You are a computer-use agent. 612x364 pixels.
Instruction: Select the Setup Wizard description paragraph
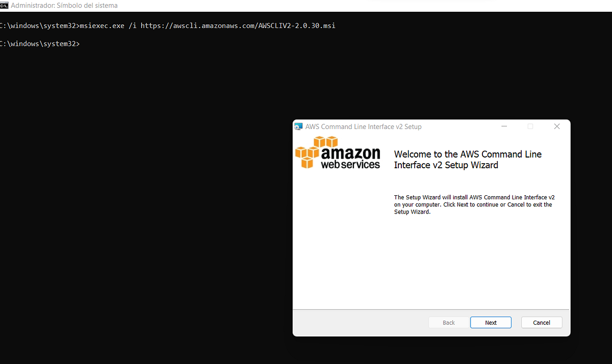click(474, 204)
